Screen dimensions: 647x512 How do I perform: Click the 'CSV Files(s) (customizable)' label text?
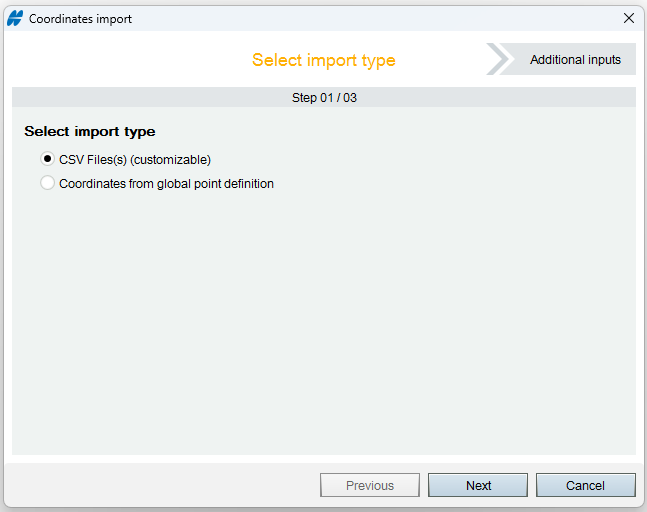pos(135,160)
